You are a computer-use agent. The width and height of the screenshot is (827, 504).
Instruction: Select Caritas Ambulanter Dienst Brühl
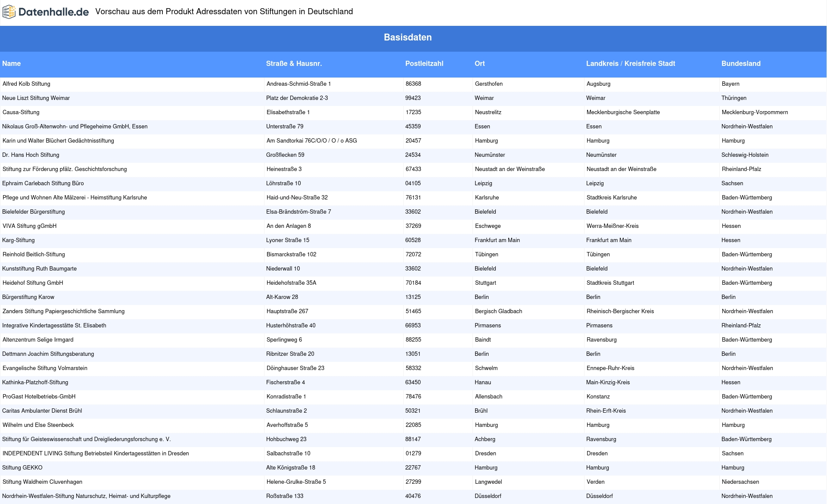click(x=42, y=411)
